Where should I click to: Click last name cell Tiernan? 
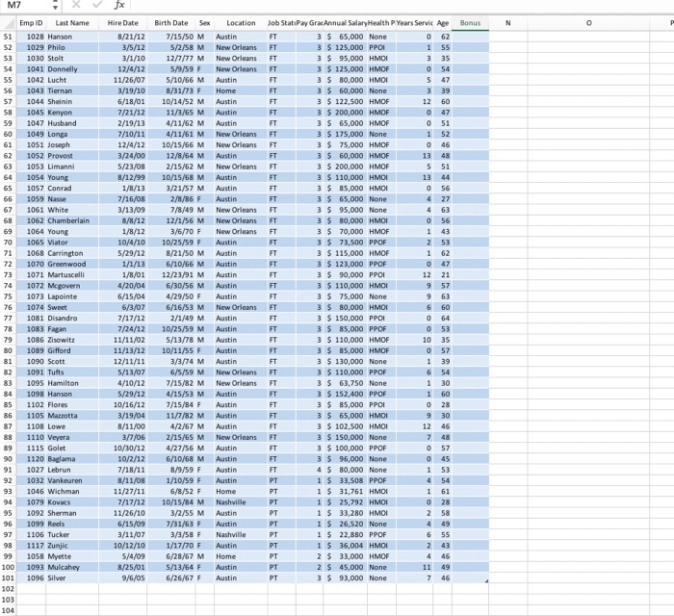pos(72,91)
